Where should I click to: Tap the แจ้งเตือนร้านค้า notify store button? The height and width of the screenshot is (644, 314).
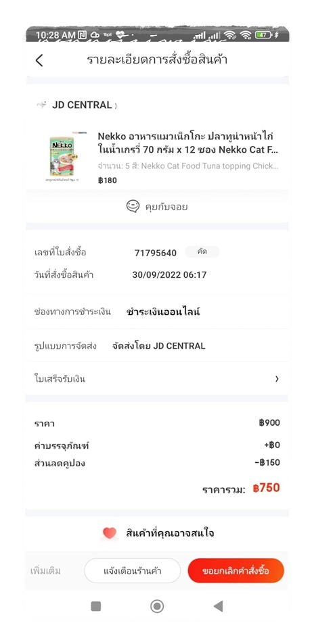coord(133,571)
